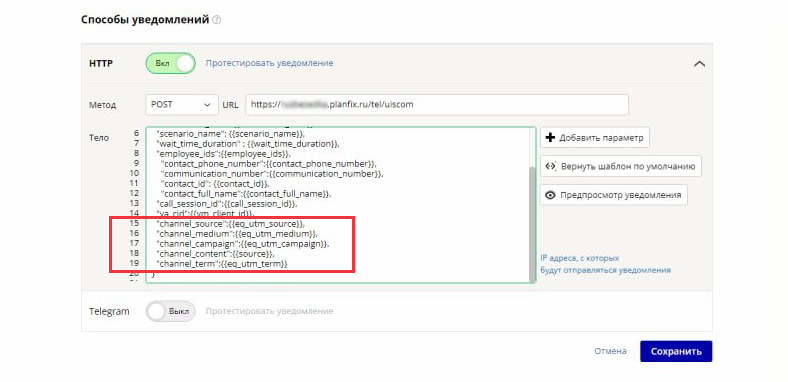This screenshot has height=382, width=788.
Task: Collapse the HTTP section with the chevron
Action: 699,64
